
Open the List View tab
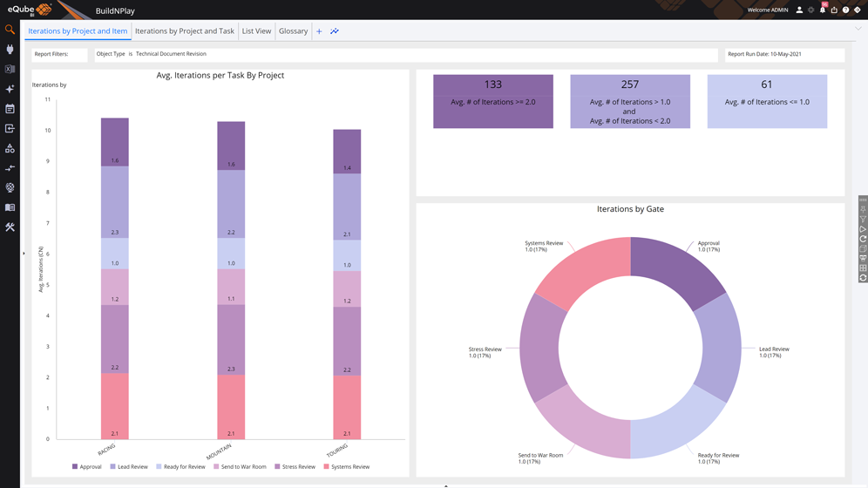tap(256, 31)
